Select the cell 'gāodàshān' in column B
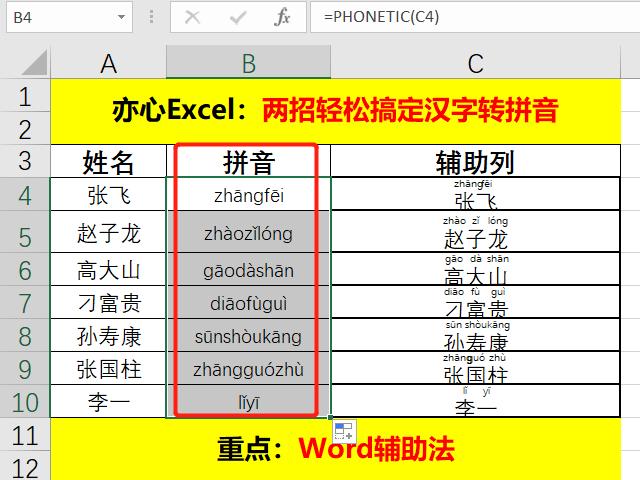This screenshot has height=480, width=640. [249, 269]
